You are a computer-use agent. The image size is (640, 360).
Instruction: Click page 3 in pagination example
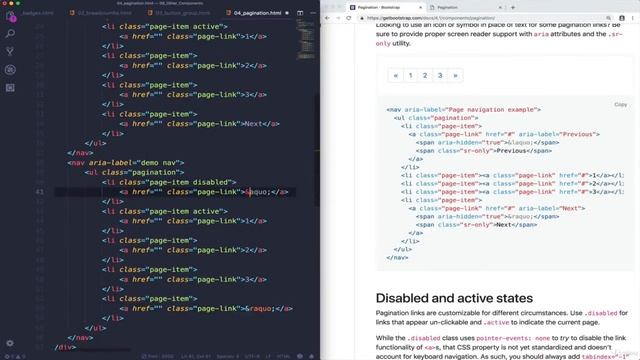(x=440, y=76)
